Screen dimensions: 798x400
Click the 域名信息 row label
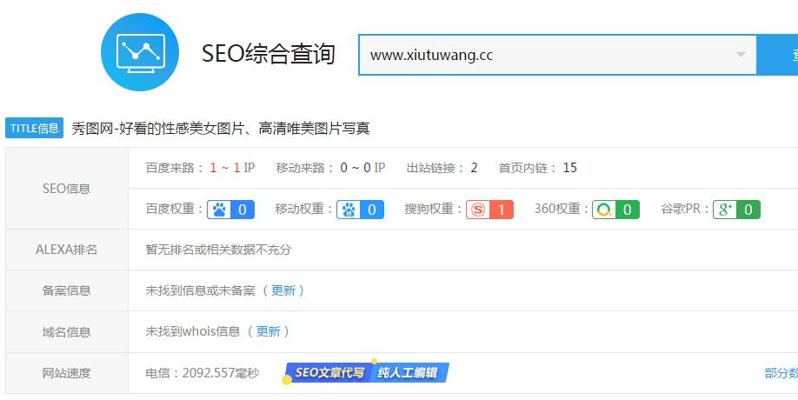[67, 332]
